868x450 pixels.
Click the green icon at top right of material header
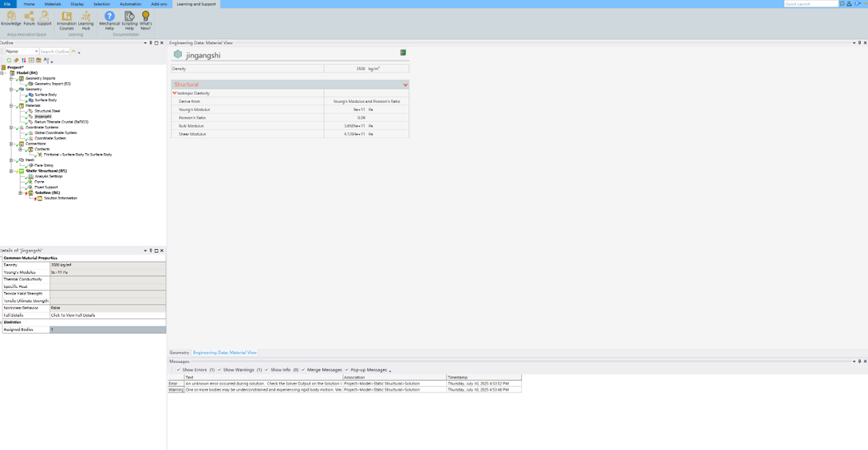coord(403,53)
